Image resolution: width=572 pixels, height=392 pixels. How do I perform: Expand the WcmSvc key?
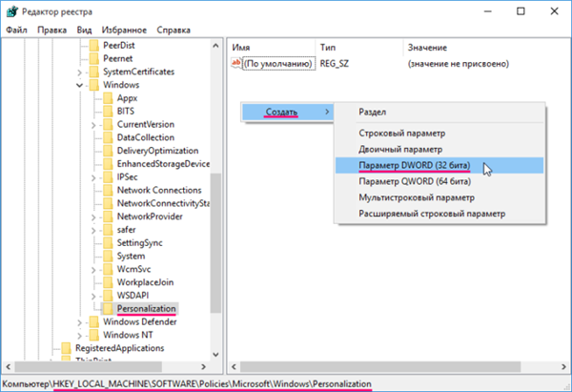[x=93, y=270]
